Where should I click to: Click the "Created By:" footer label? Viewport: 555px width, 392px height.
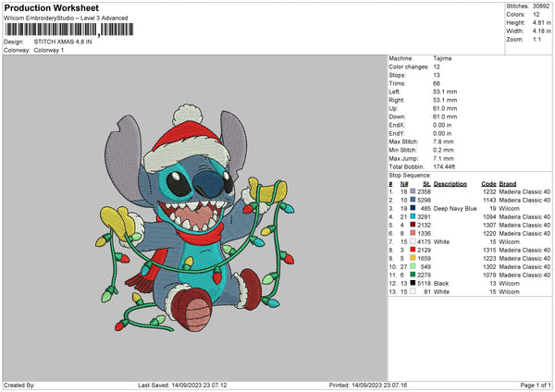pyautogui.click(x=19, y=385)
